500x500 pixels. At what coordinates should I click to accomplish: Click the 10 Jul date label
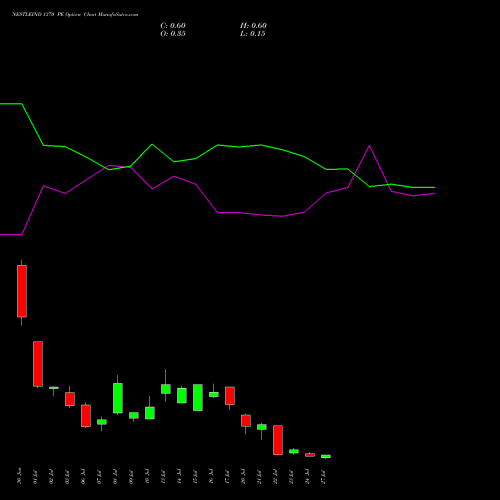[147, 477]
